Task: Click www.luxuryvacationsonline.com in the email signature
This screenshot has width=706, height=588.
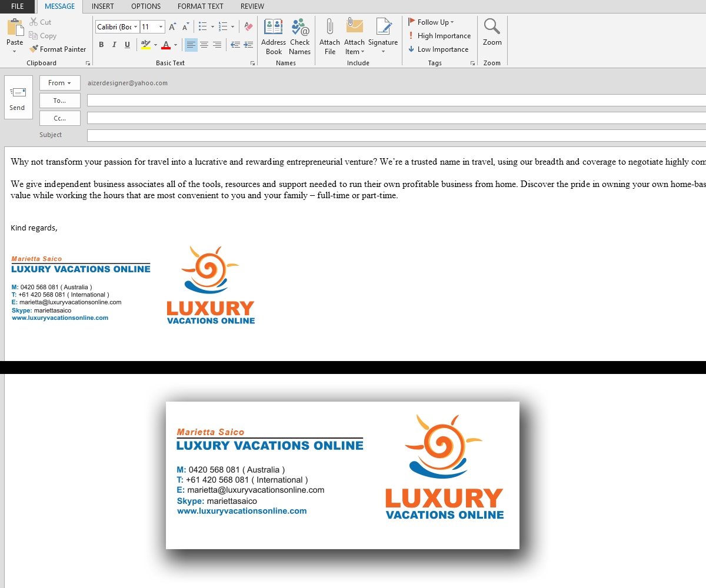Action: pos(60,318)
